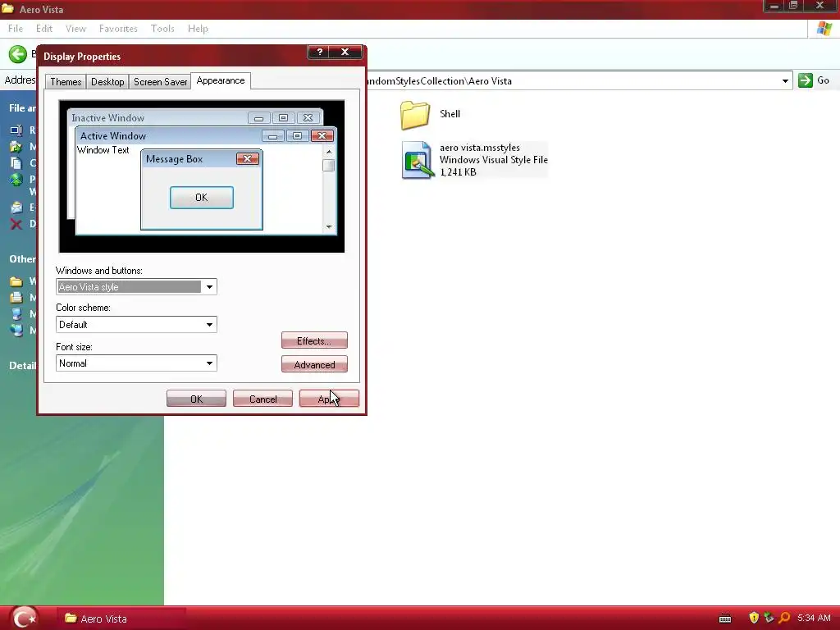
Task: Click the Window Text label in preview
Action: click(103, 150)
